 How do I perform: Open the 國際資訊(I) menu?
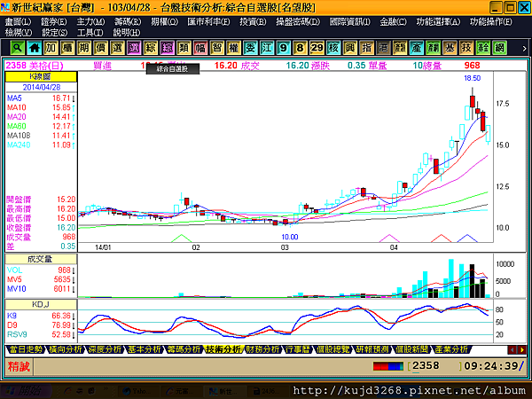pyautogui.click(x=350, y=22)
